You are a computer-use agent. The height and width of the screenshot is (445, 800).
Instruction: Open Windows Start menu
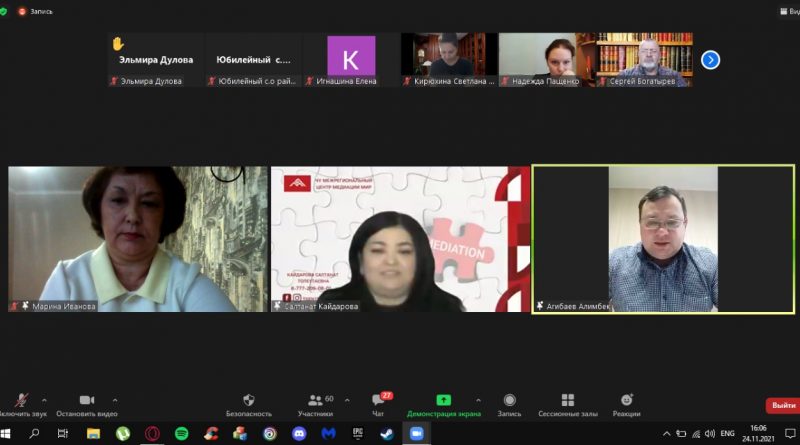[6, 434]
